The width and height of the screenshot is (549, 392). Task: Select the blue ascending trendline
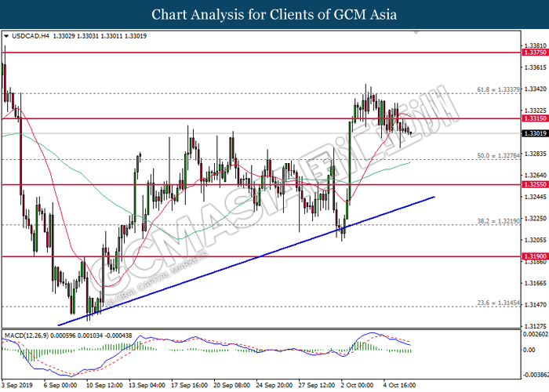click(246, 261)
